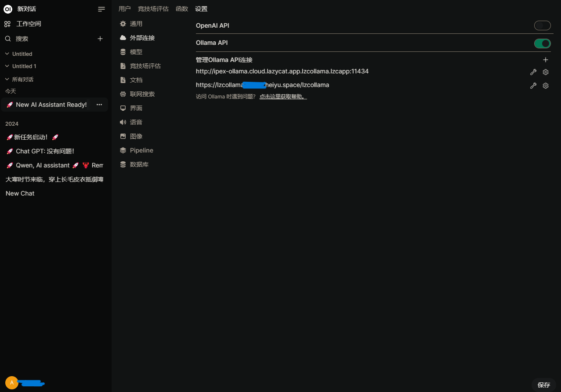Click the plus icon beside the search box
Viewport: 561px width, 392px height.
click(100, 39)
